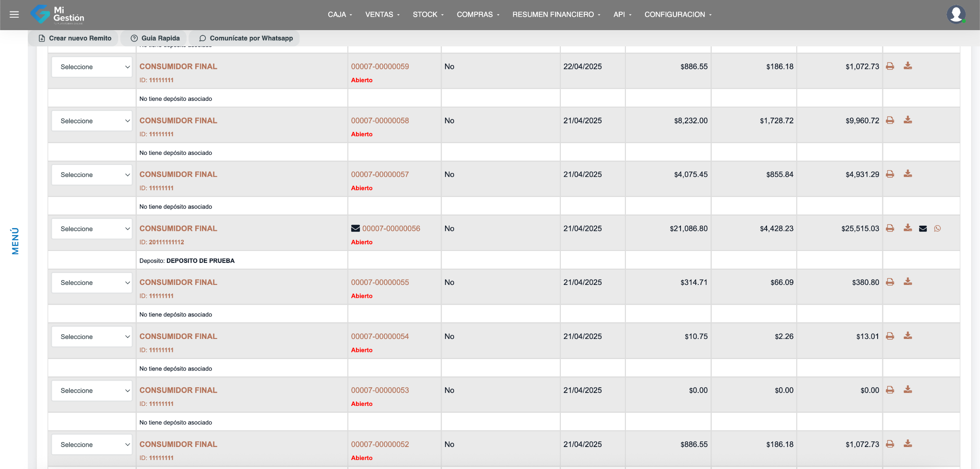Share remito 00007-00000056 via WhatsApp icon

coord(937,229)
